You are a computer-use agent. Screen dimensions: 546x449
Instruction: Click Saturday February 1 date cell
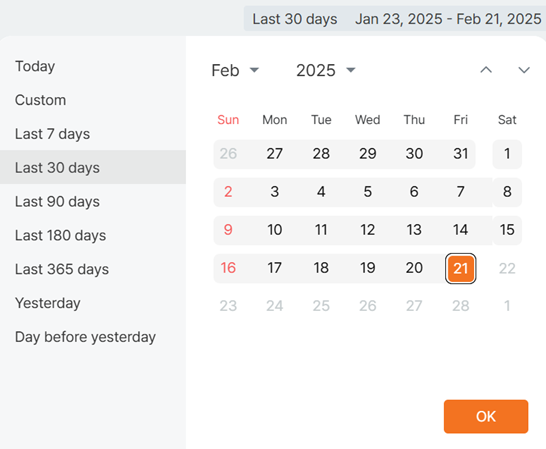[507, 154]
